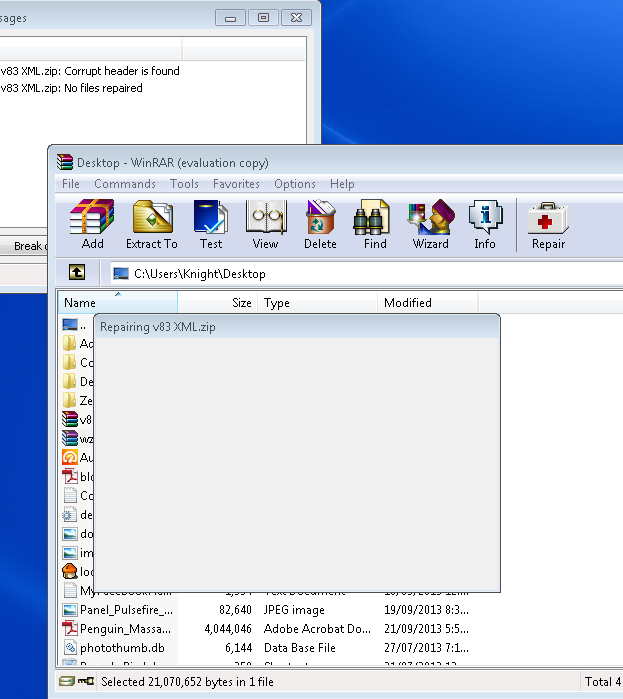The height and width of the screenshot is (699, 623).
Task: Show archive Info via toolbar icon
Action: (485, 217)
